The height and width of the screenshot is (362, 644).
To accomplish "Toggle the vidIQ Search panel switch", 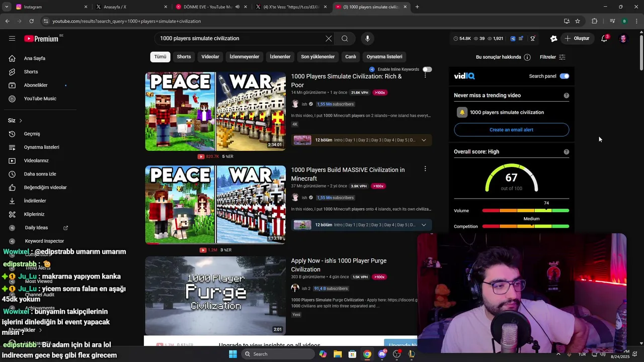I will (565, 76).
